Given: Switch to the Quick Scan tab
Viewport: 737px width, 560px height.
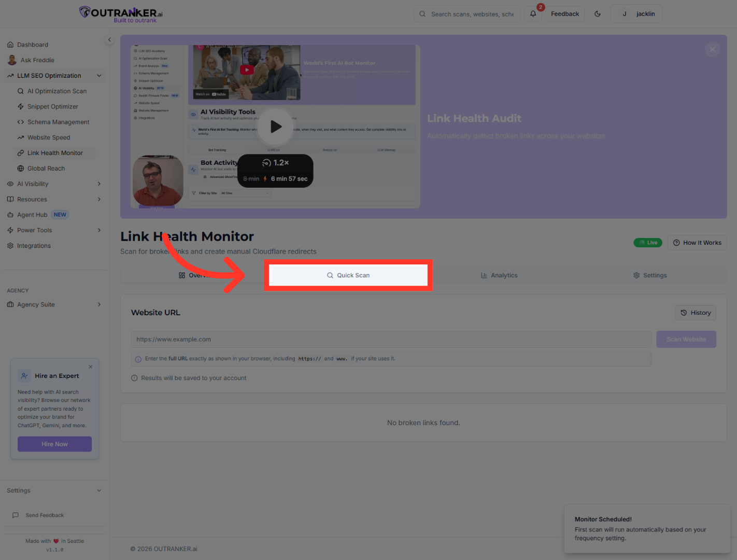Looking at the screenshot, I should tap(348, 275).
